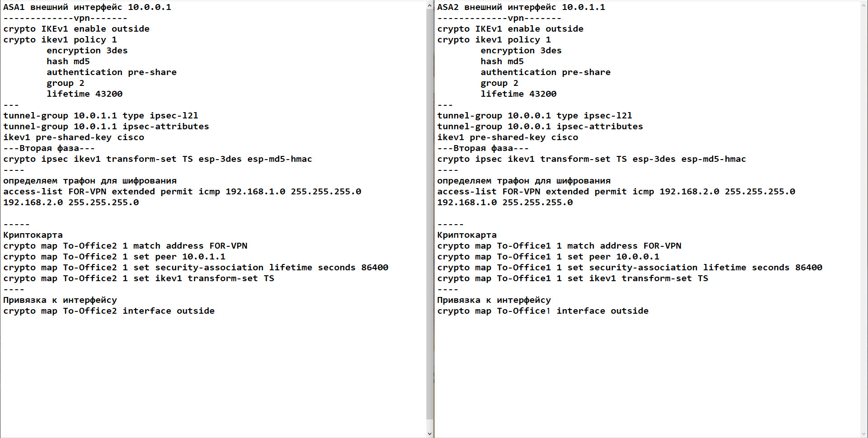Place cursor in ASA2 header line
The width and height of the screenshot is (868, 438).
point(521,7)
